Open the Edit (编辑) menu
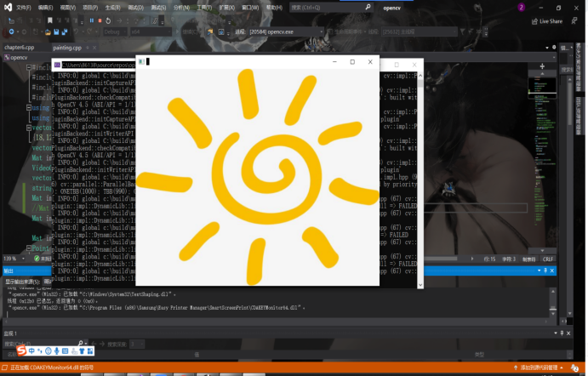This screenshot has width=588, height=376. (x=45, y=8)
